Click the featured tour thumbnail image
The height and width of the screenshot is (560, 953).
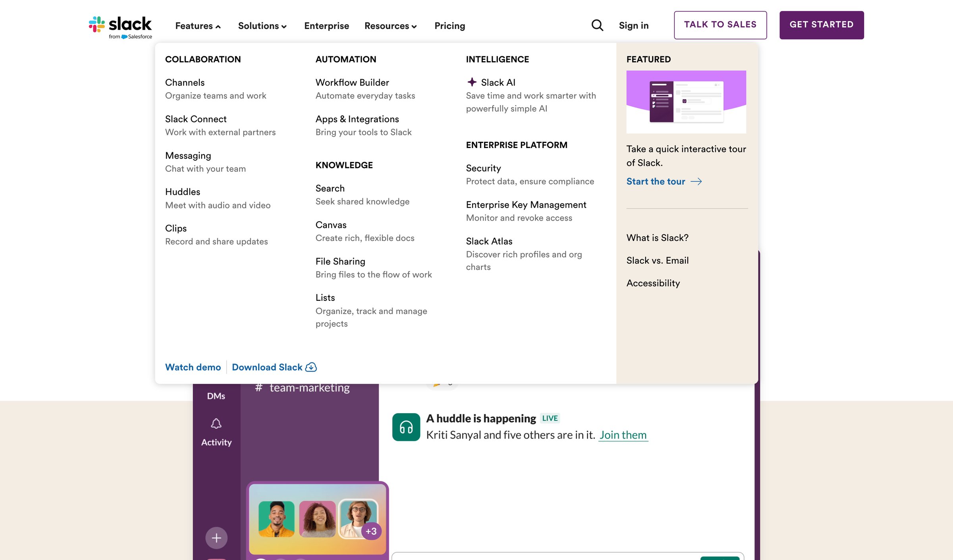(686, 102)
